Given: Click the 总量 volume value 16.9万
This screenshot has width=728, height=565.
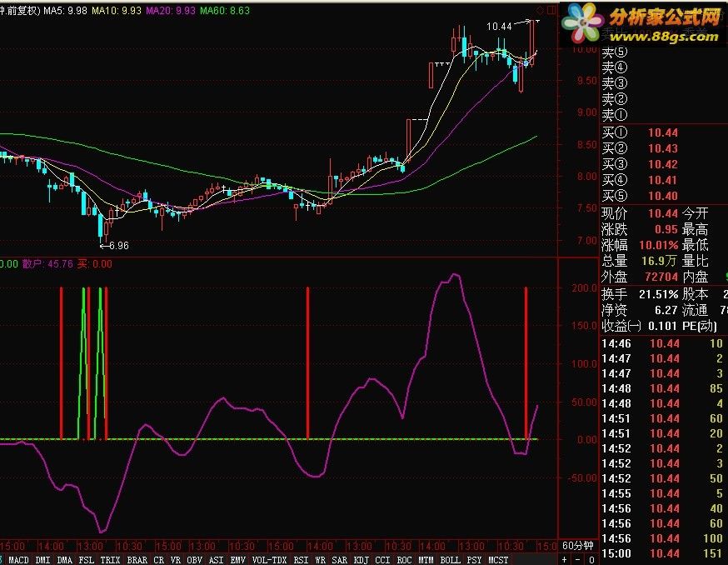Looking at the screenshot, I should (x=660, y=261).
